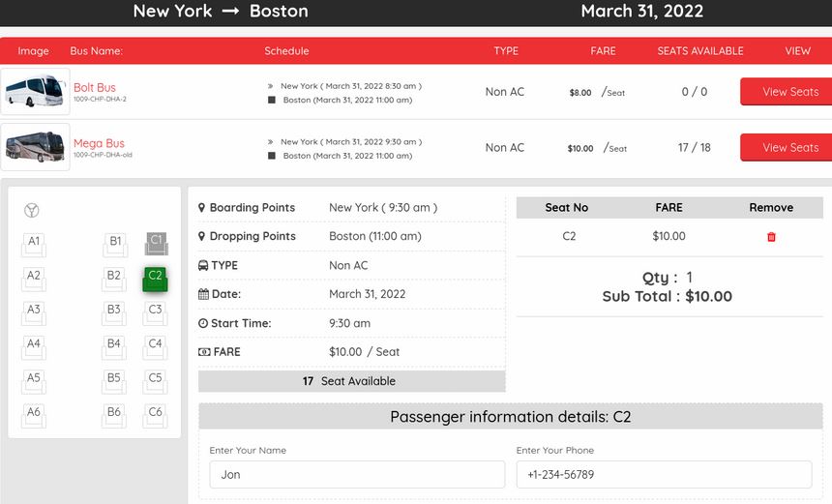
Task: View Seats for Bolt Bus
Action: [787, 92]
